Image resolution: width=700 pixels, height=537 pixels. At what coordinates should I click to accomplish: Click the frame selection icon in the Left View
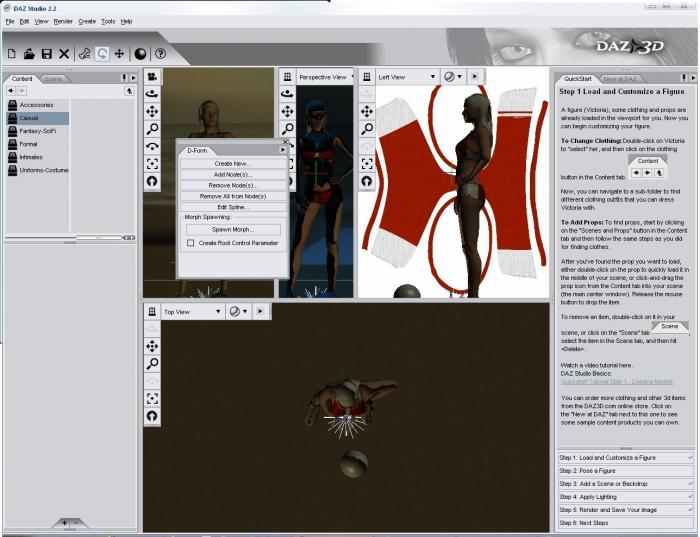367,164
